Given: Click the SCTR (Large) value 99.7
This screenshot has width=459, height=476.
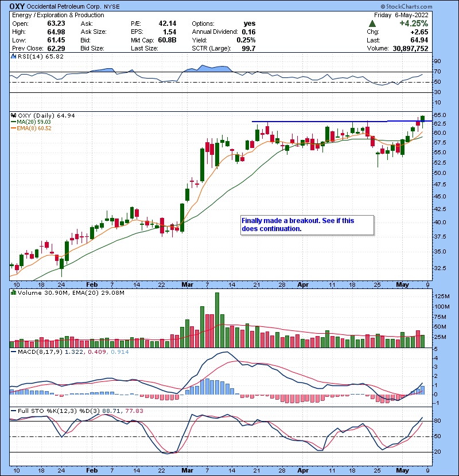Looking at the screenshot, I should (249, 48).
